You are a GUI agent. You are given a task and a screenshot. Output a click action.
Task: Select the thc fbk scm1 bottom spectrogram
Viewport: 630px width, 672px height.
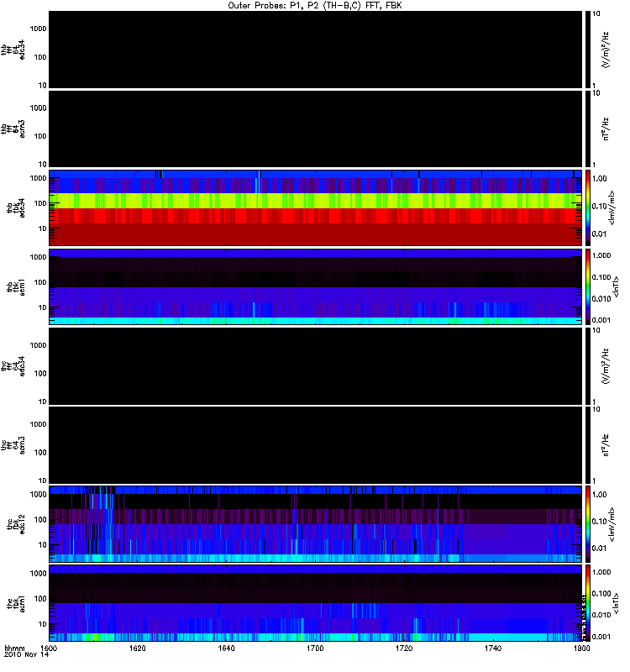[316, 603]
